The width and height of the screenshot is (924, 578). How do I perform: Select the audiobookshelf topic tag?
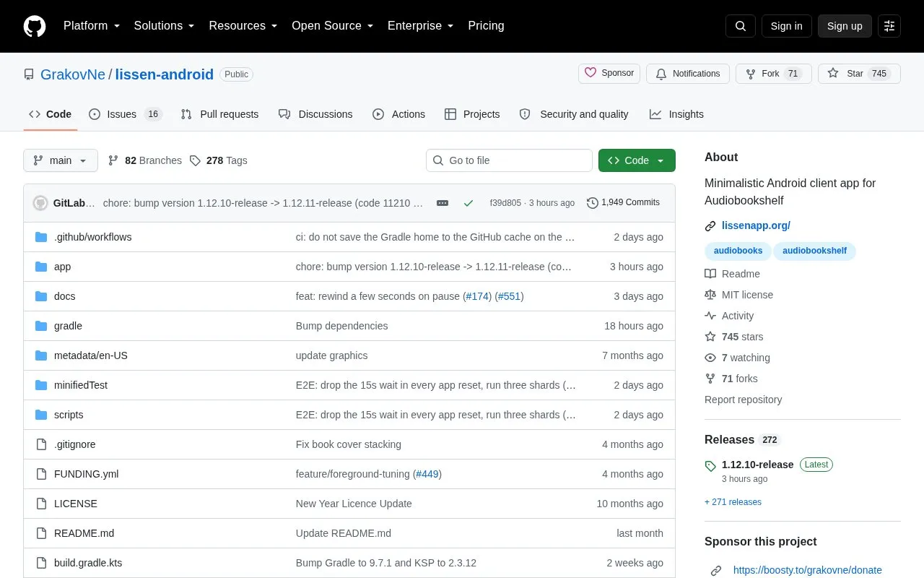[814, 251]
